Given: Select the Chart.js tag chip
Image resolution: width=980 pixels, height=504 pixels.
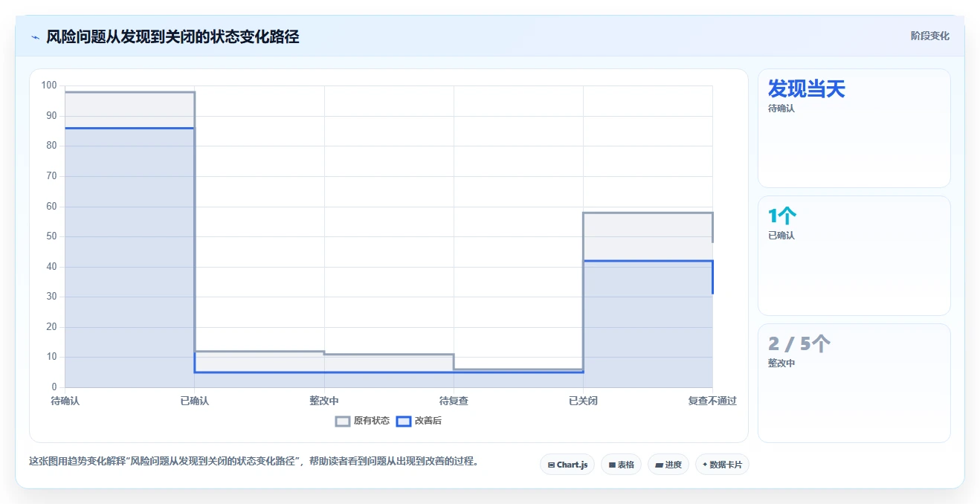Looking at the screenshot, I should tap(567, 465).
